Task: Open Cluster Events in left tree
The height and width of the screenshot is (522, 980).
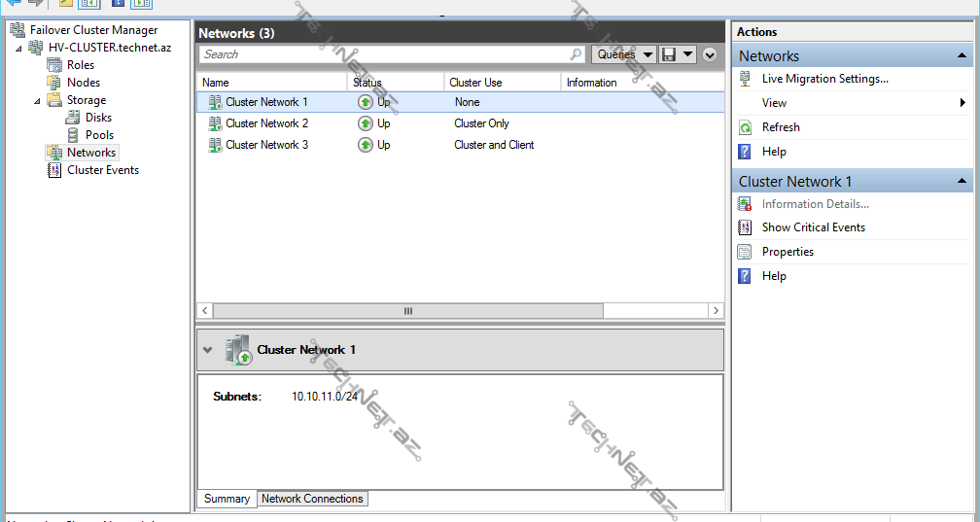Action: click(102, 170)
